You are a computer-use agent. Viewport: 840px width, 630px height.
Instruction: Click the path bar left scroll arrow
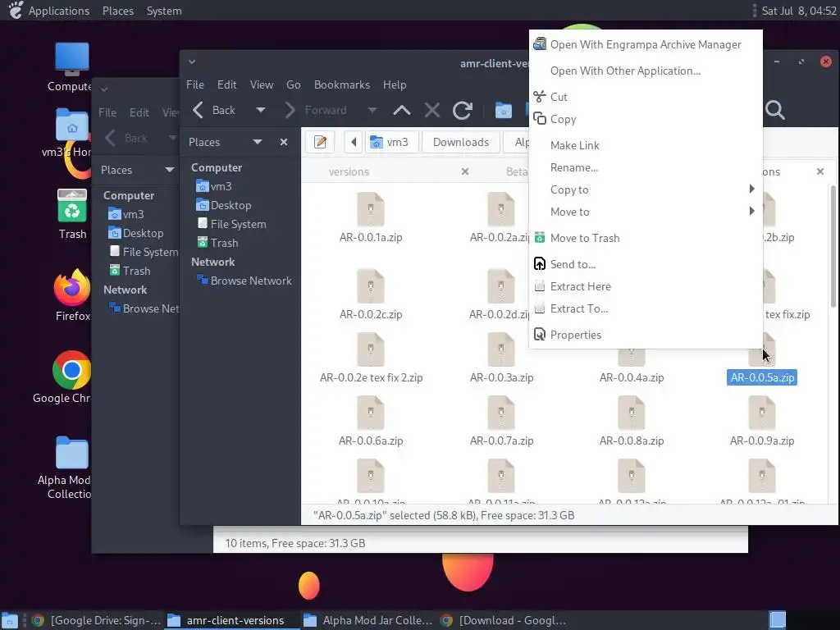click(x=354, y=142)
